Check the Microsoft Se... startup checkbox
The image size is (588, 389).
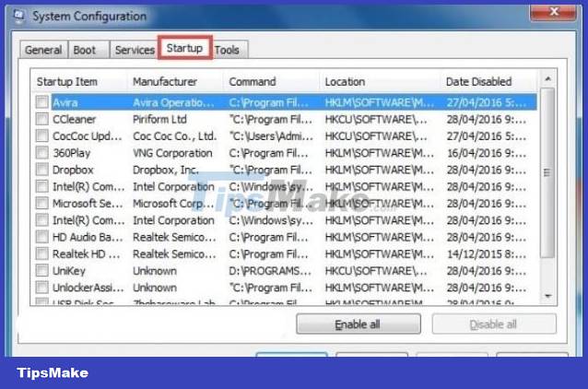point(42,204)
